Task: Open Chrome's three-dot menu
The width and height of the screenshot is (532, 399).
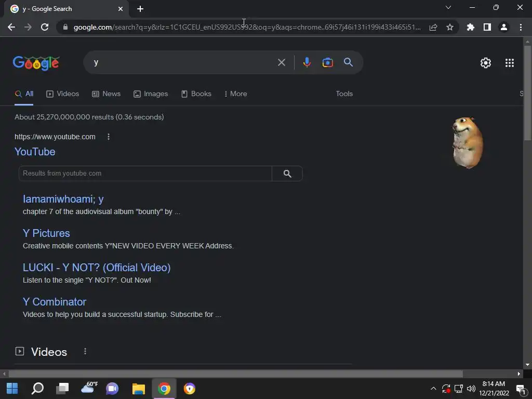Action: [521, 27]
